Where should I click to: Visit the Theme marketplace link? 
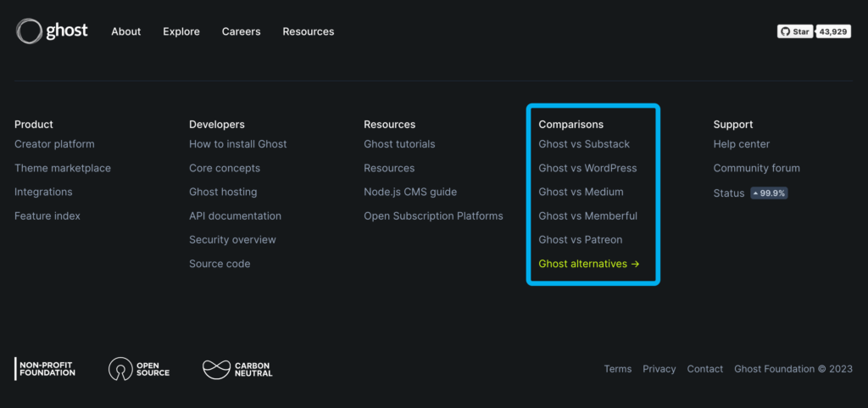[x=63, y=168]
